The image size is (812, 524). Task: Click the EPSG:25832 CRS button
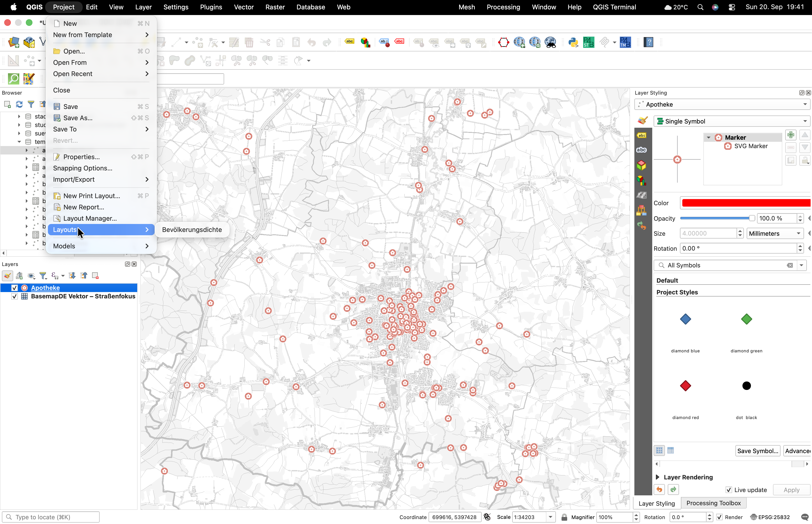click(x=770, y=517)
